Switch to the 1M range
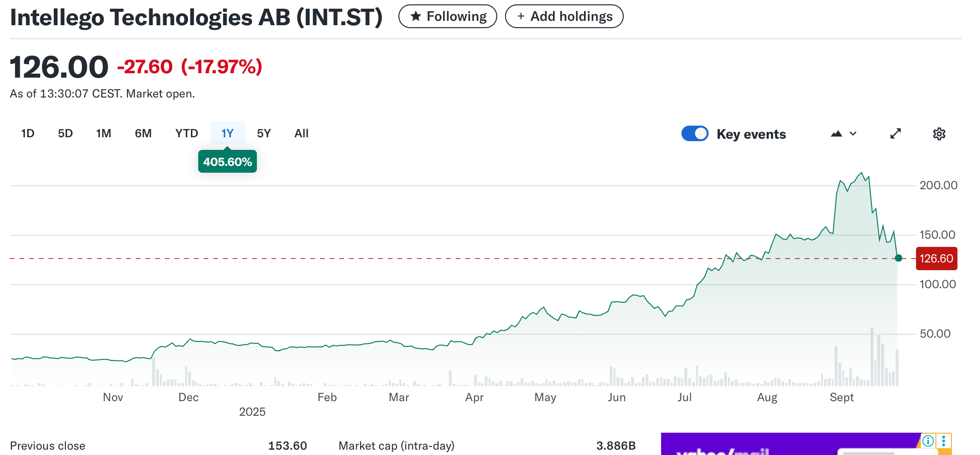Image resolution: width=980 pixels, height=455 pixels. pyautogui.click(x=104, y=133)
